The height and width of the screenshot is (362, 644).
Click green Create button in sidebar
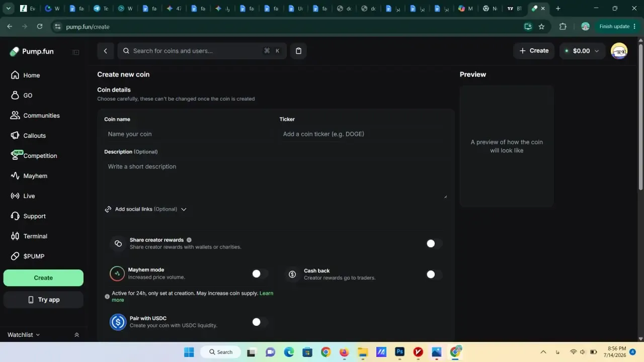point(43,278)
